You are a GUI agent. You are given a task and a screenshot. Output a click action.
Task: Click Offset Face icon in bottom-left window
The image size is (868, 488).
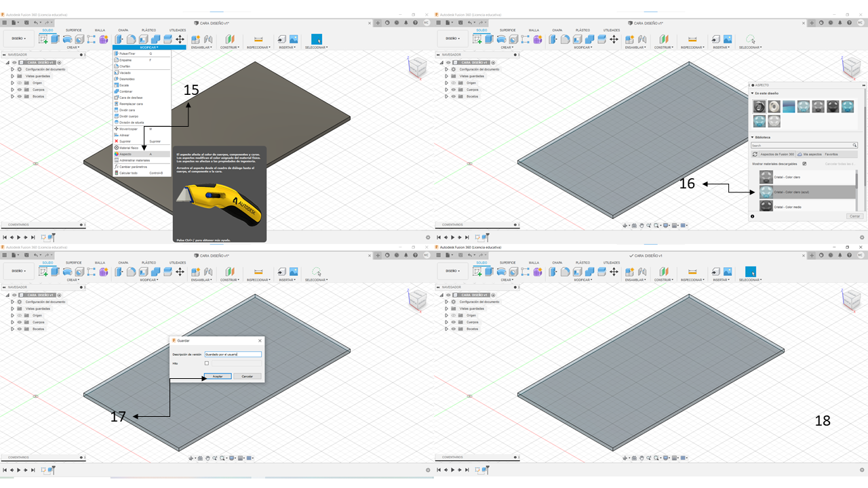pyautogui.click(x=167, y=272)
